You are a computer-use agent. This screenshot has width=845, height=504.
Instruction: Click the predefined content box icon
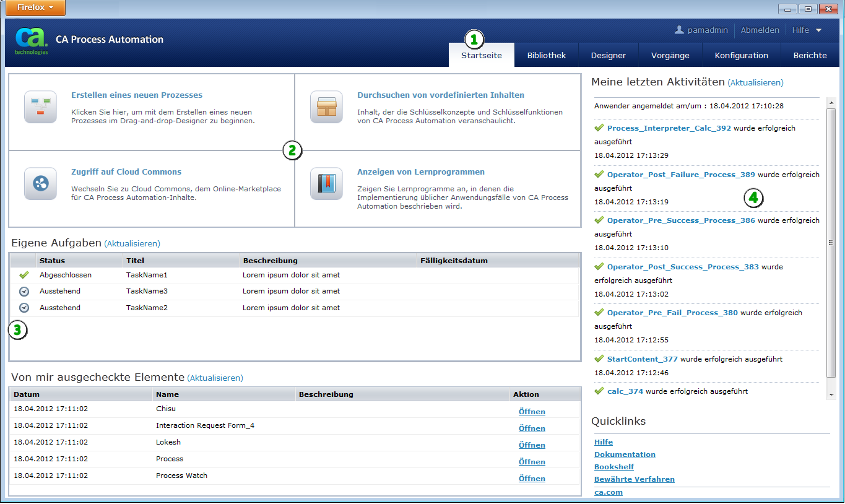[x=326, y=106]
